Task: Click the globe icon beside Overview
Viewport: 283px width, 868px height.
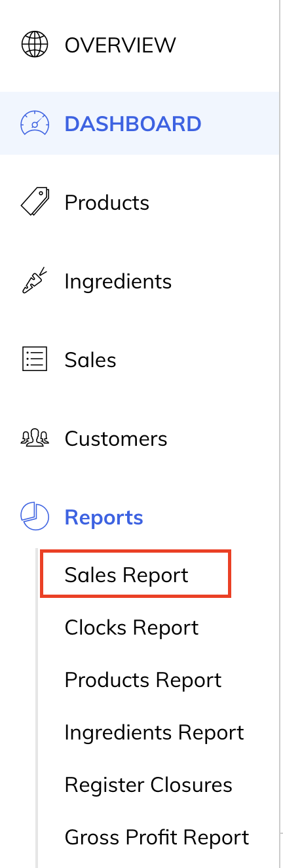Action: (35, 45)
